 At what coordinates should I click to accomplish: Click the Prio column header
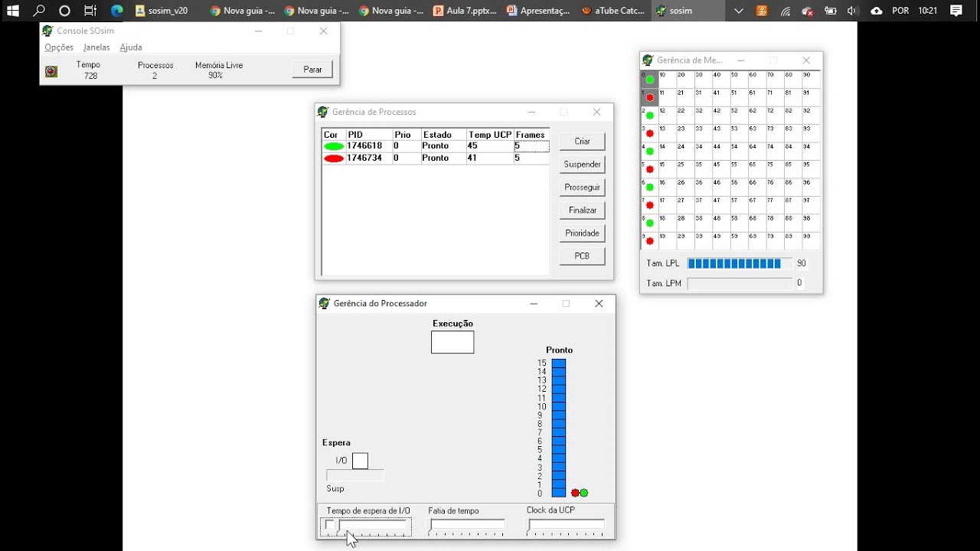406,135
